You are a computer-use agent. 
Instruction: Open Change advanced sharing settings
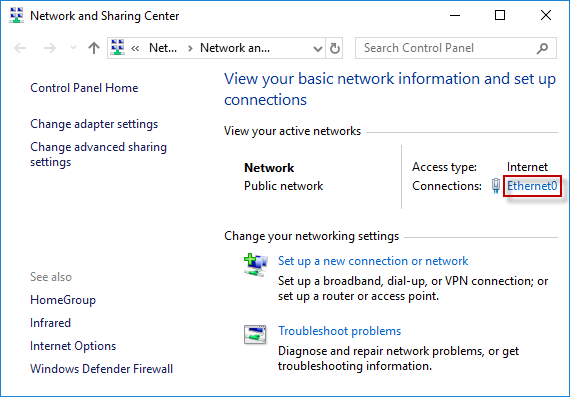pyautogui.click(x=99, y=155)
